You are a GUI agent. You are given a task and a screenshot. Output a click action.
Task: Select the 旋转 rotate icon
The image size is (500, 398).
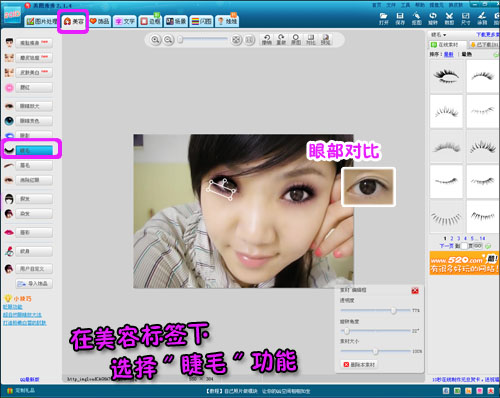point(433,19)
